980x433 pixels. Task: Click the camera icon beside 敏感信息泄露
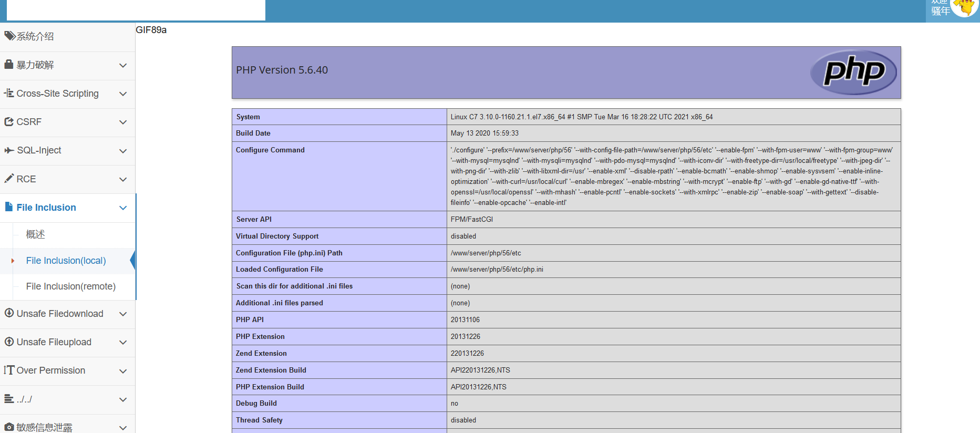tap(9, 427)
